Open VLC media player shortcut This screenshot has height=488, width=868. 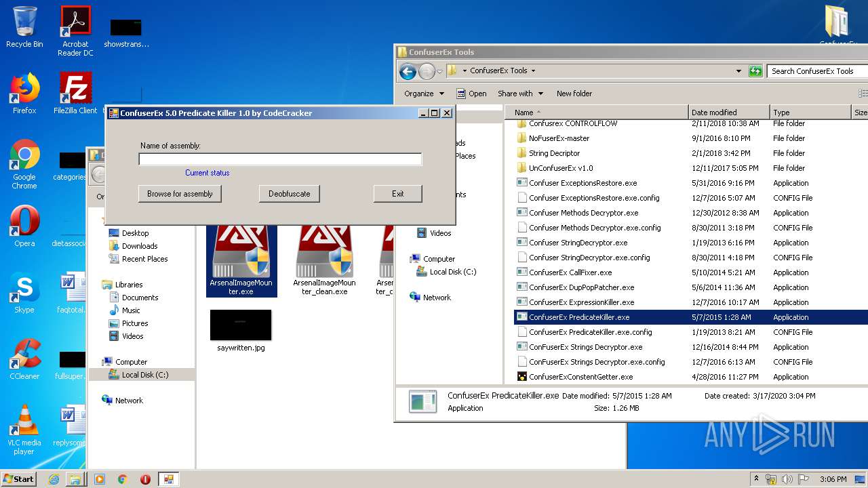24,430
